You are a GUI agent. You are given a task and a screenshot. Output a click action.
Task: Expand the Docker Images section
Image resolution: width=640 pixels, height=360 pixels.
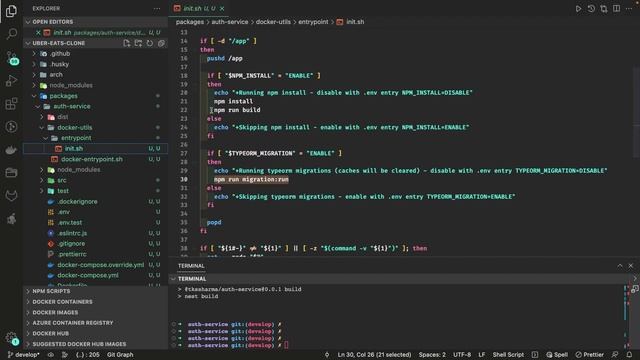tap(96, 312)
